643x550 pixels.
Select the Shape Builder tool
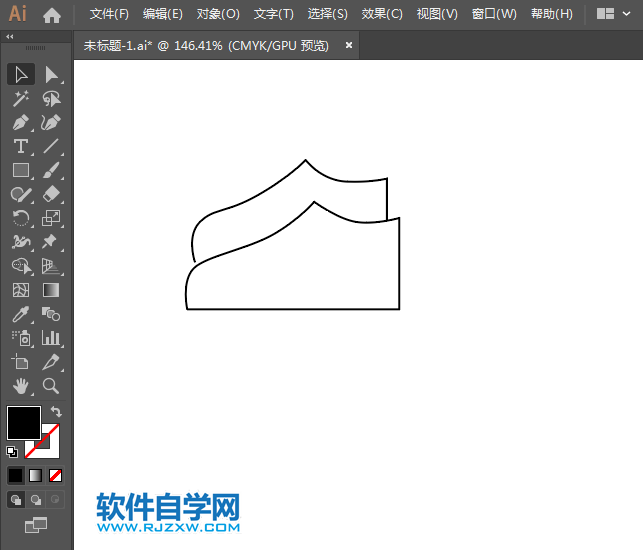(x=21, y=266)
